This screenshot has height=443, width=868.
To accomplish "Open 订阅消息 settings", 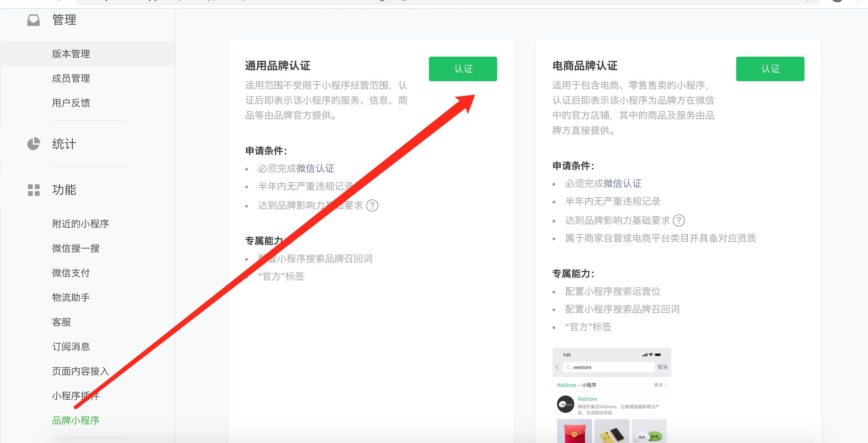I will pyautogui.click(x=71, y=347).
